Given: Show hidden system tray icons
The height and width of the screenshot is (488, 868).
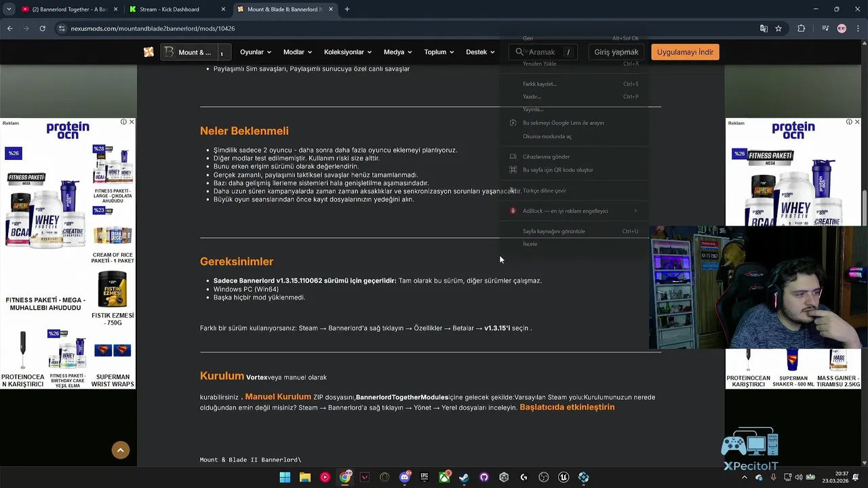Looking at the screenshot, I should pos(745,477).
